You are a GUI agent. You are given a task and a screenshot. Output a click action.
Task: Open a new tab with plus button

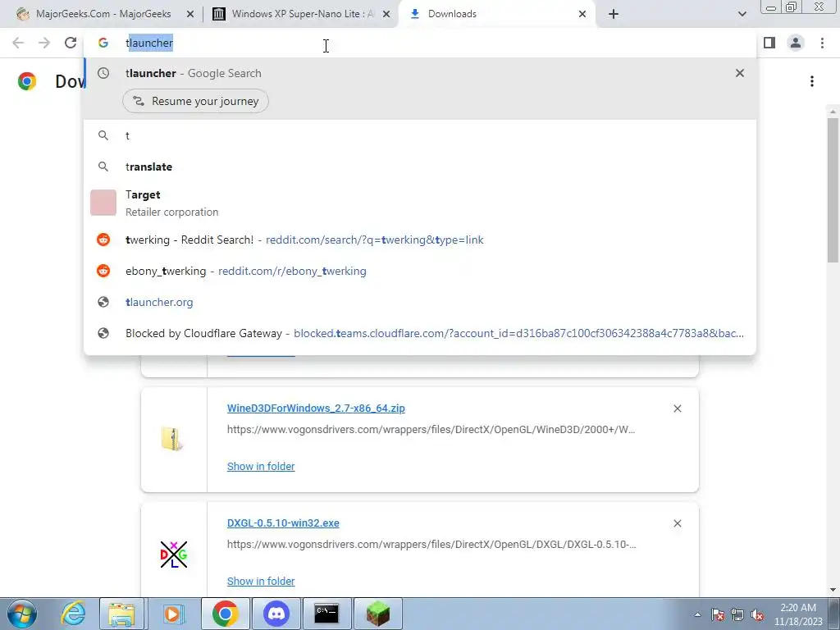click(x=614, y=14)
